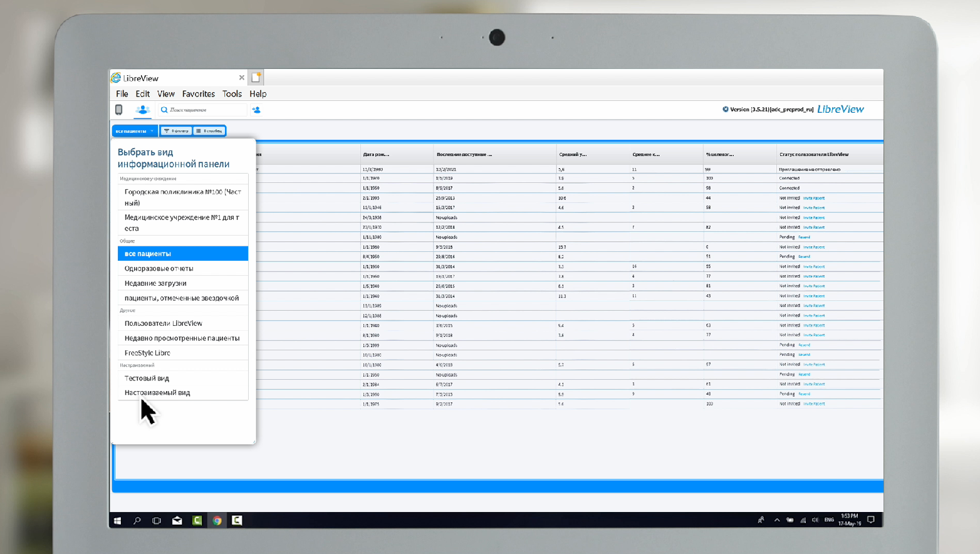Show hidden system tray icons
Screen dimensions: 980x554
pyautogui.click(x=777, y=520)
